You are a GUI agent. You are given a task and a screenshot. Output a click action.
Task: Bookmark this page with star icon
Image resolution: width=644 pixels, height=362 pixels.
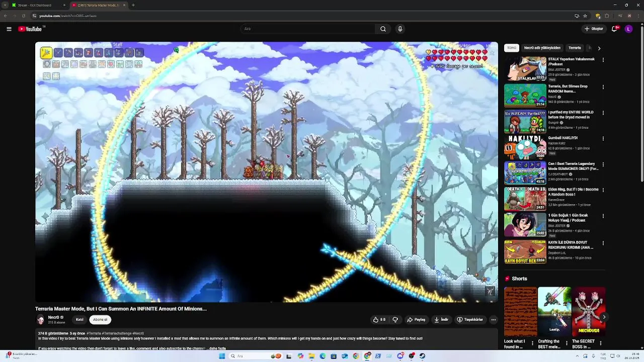pos(585,16)
